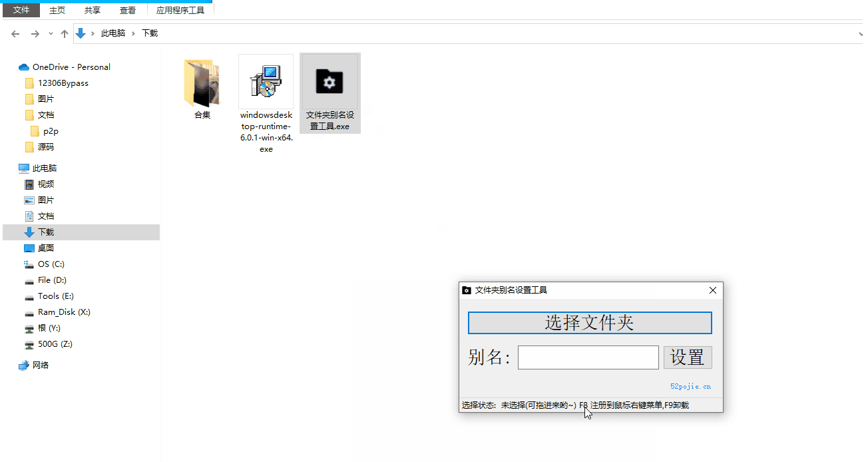868x462 pixels.
Task: Open the recent locations dropdown arrow
Action: click(x=51, y=33)
